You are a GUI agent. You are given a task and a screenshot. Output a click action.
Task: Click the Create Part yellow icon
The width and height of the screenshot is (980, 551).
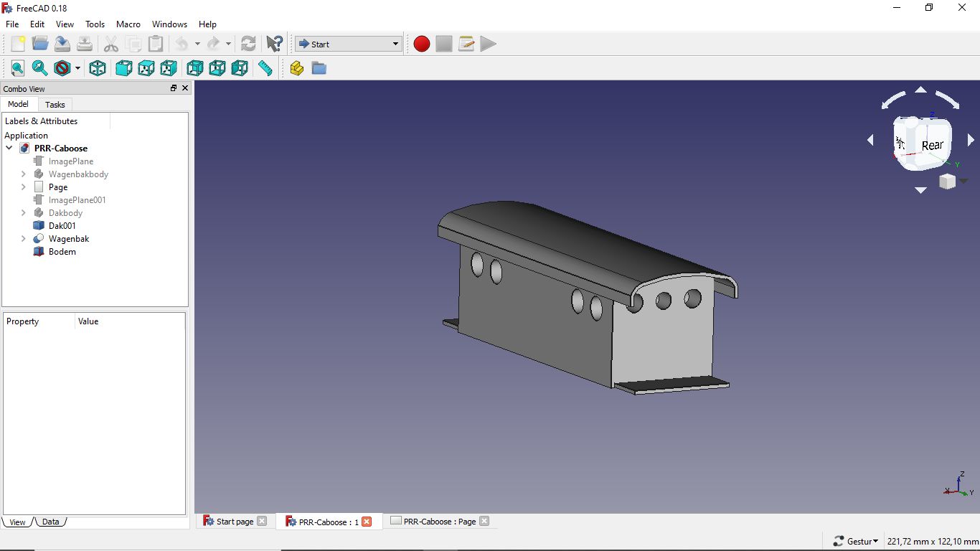[x=297, y=68]
